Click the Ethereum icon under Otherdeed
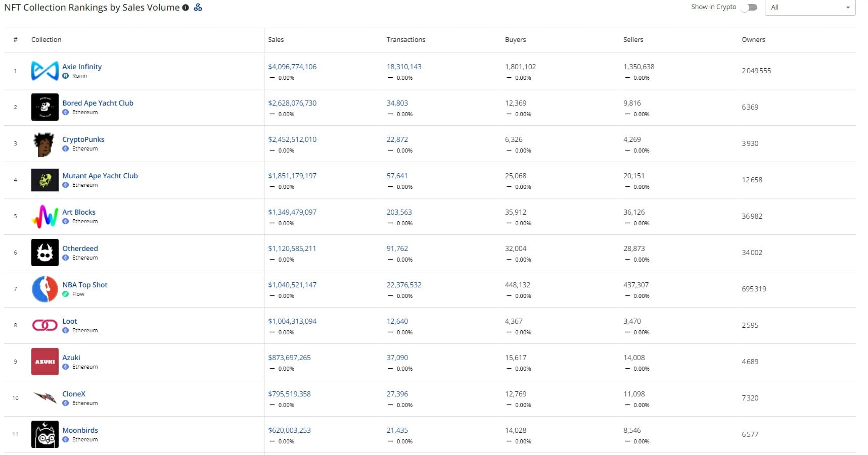Image resolution: width=868 pixels, height=455 pixels. click(66, 258)
